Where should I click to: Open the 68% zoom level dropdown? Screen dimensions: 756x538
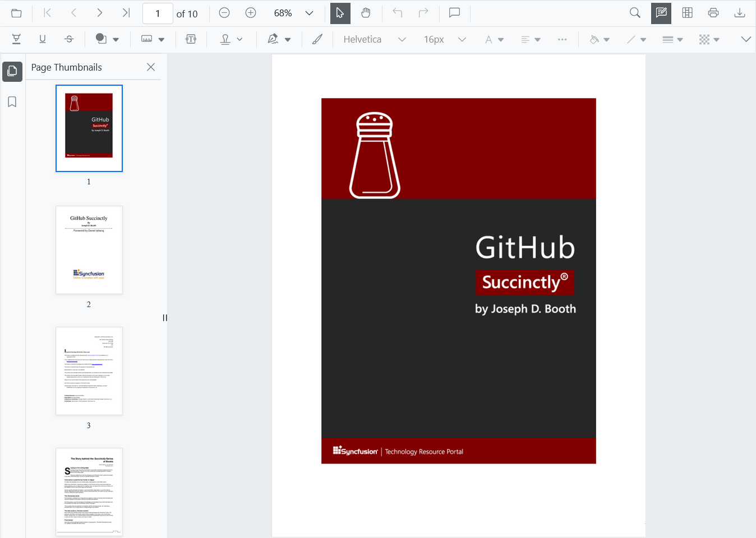tap(309, 13)
